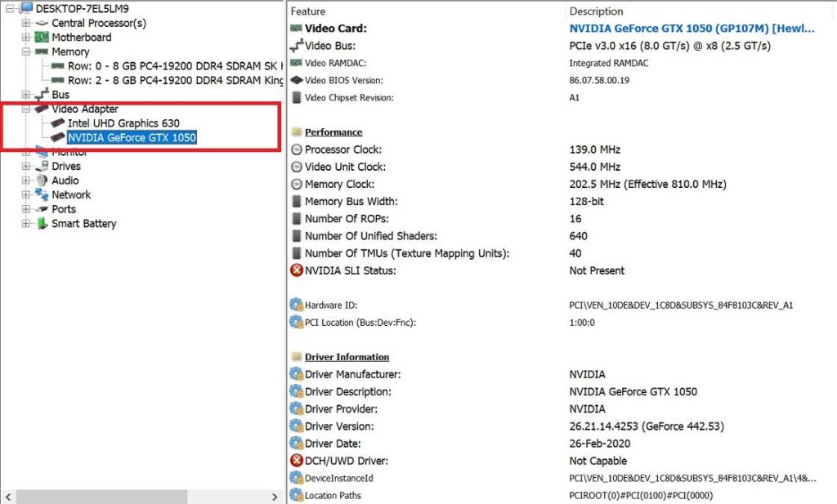
Task: Click the Performance section folder icon
Action: (297, 132)
